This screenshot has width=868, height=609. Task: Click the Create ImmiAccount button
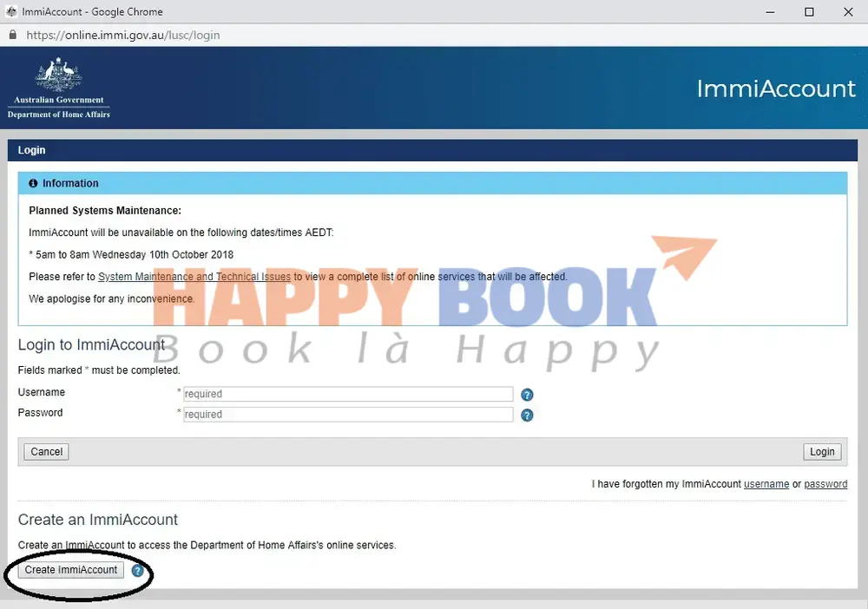pyautogui.click(x=71, y=570)
